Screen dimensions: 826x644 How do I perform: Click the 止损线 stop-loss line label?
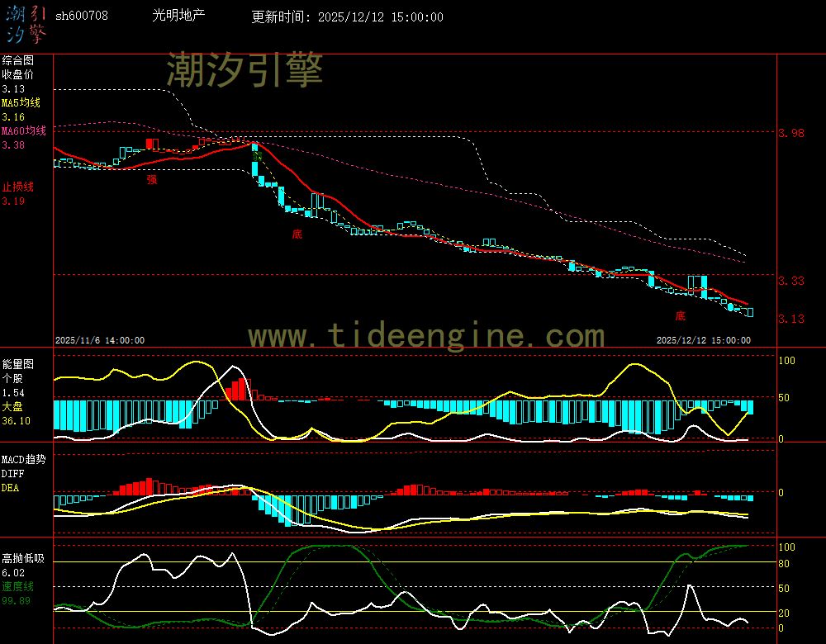tap(17, 187)
